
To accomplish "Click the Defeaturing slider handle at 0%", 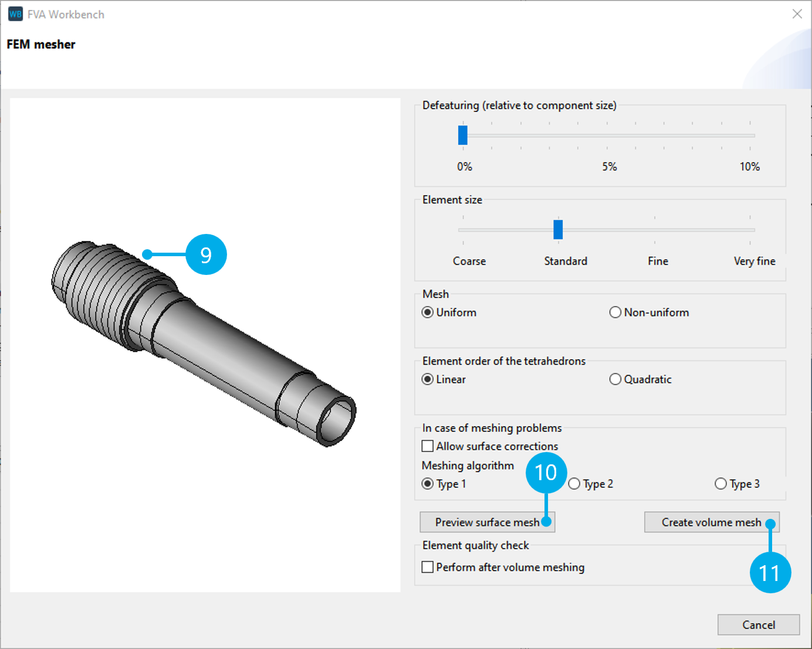I will pyautogui.click(x=463, y=135).
